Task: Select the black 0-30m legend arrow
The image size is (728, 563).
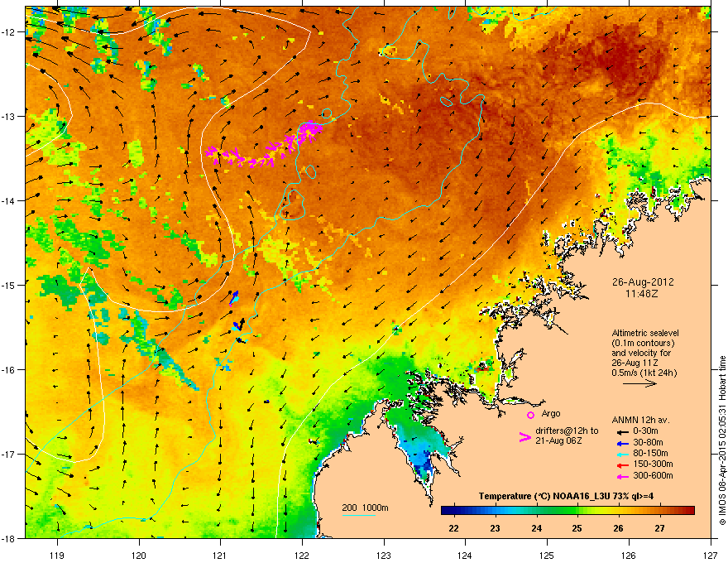Action: [621, 431]
